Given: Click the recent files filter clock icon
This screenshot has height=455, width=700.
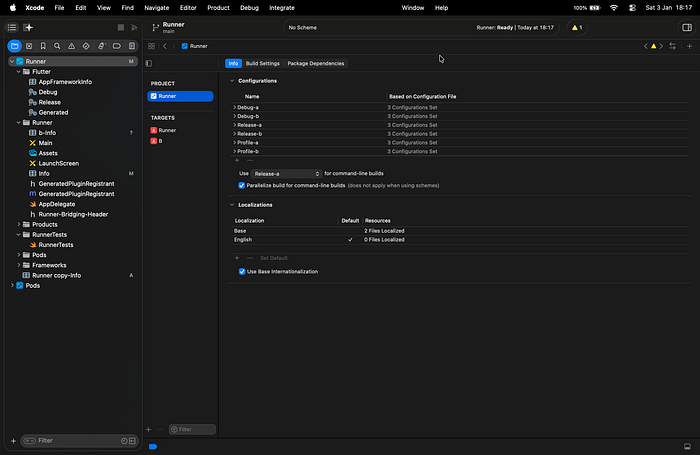Looking at the screenshot, I should pos(124,441).
